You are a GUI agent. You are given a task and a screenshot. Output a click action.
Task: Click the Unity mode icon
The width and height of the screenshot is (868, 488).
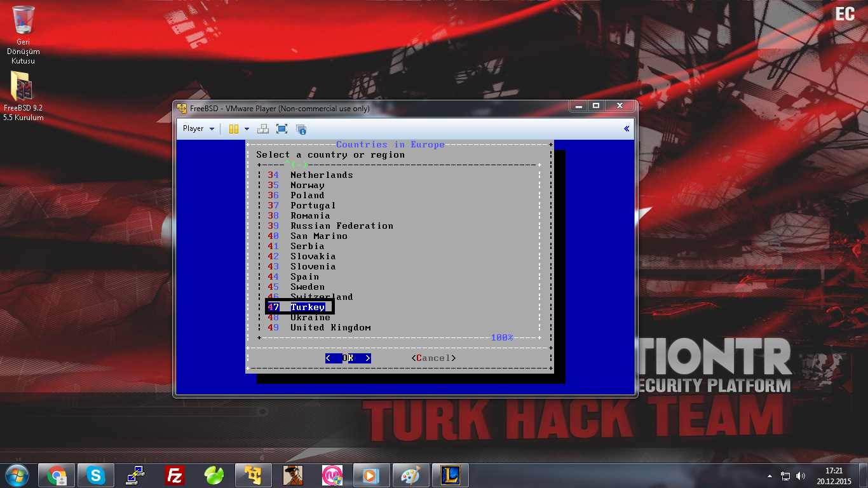pos(301,128)
